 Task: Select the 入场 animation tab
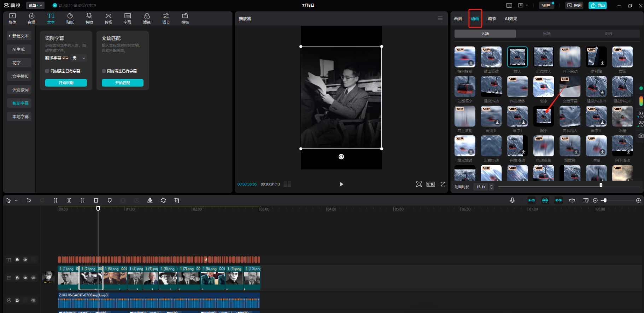pos(485,34)
